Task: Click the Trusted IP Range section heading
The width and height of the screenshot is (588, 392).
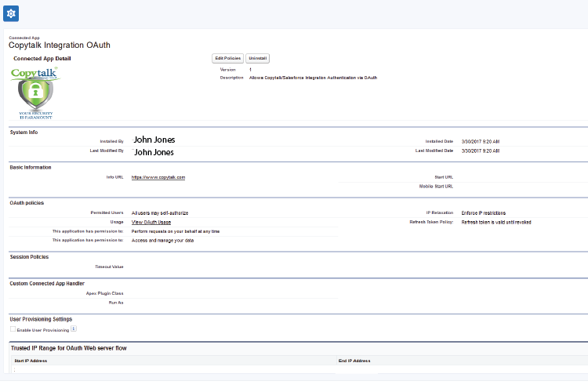Action: pyautogui.click(x=68, y=347)
